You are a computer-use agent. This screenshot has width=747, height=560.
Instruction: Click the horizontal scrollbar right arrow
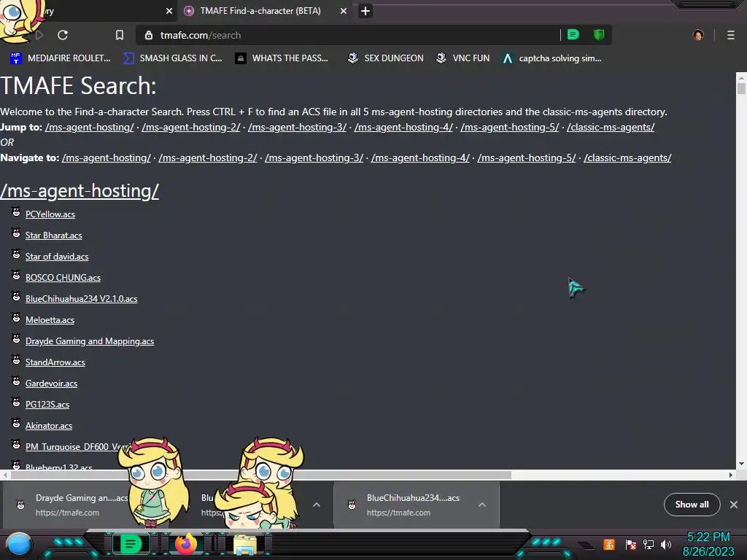[731, 475]
